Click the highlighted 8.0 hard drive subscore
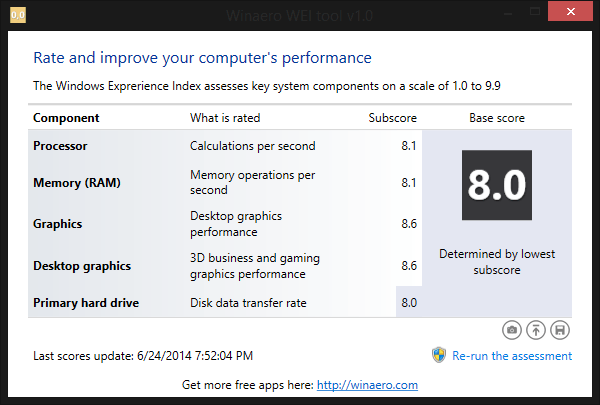 click(x=408, y=303)
